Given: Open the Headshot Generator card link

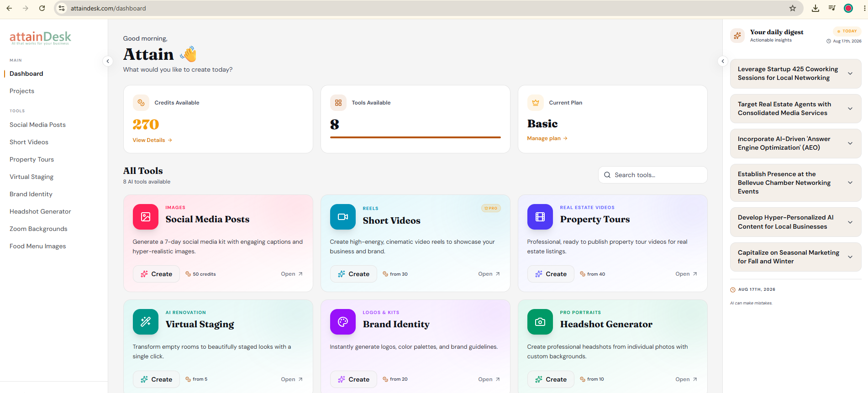Looking at the screenshot, I should [x=686, y=379].
